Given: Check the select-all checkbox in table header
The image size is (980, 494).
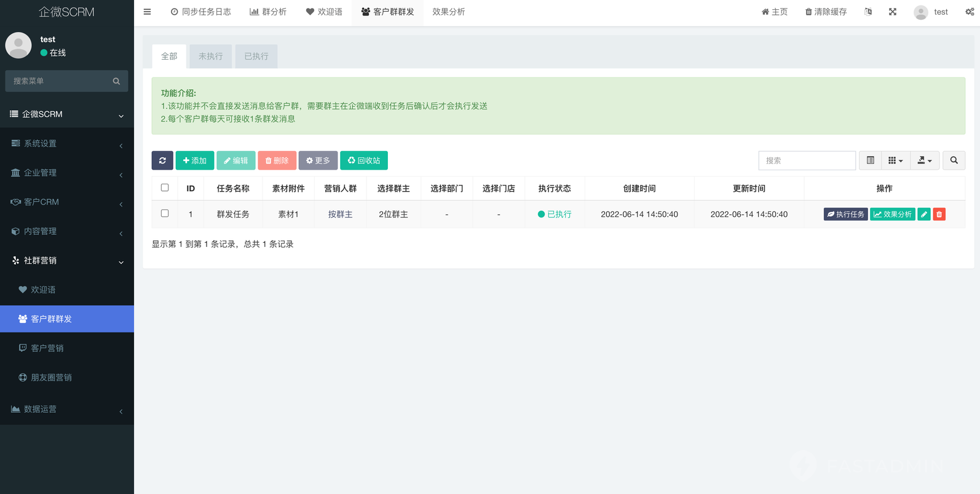Looking at the screenshot, I should click(x=165, y=188).
